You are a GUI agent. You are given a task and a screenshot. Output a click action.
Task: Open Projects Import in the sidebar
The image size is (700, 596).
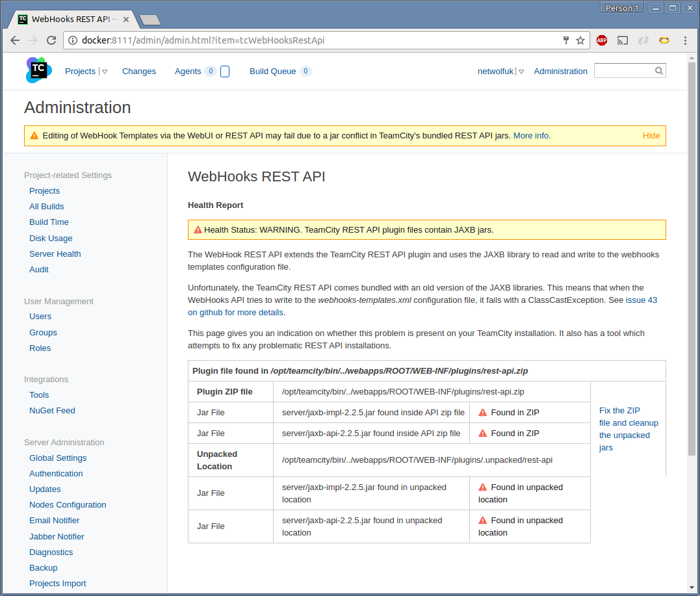tap(58, 584)
